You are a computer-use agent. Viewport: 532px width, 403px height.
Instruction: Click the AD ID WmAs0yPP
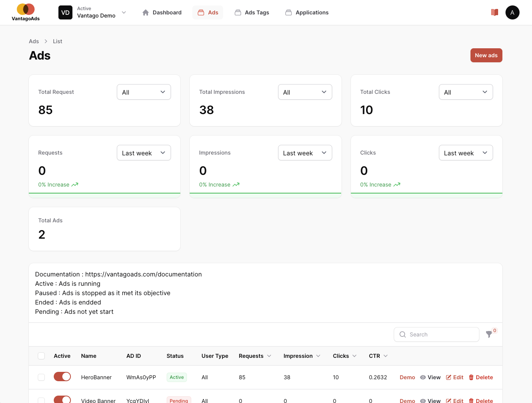[x=141, y=377]
